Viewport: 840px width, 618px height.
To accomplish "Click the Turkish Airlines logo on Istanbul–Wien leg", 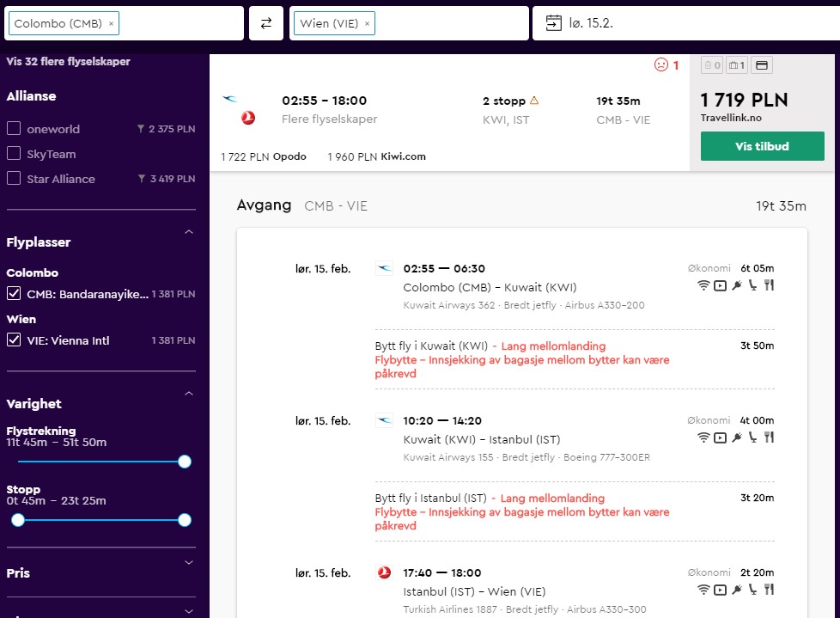I will coord(384,572).
